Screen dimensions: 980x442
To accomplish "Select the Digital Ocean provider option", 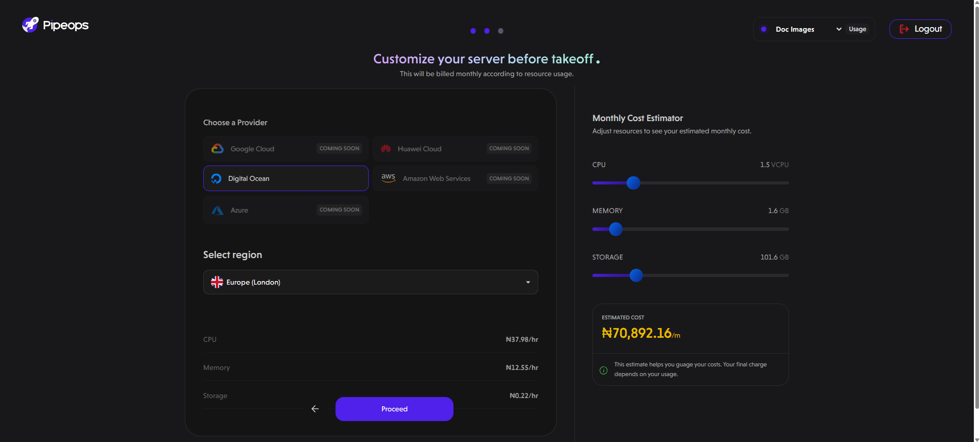I will (x=286, y=178).
